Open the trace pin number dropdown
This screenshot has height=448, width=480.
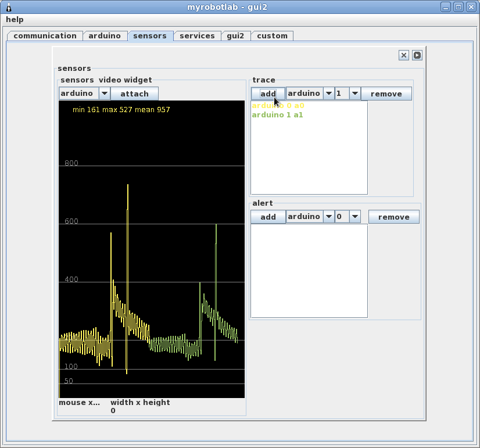[354, 94]
